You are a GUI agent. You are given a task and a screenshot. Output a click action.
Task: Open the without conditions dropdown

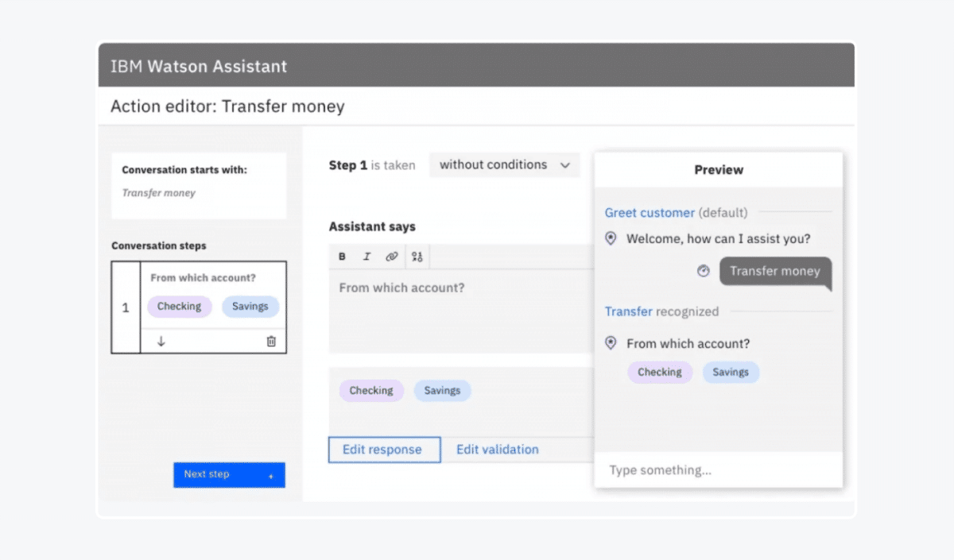pos(504,165)
